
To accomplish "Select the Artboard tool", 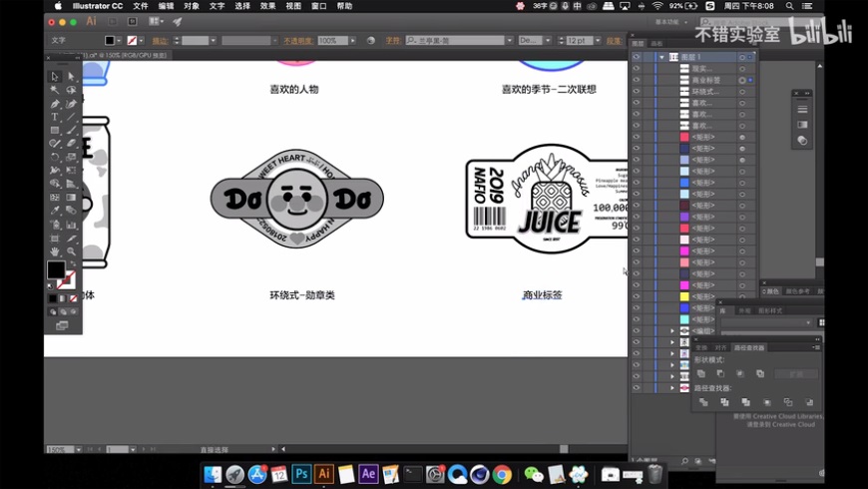I will pyautogui.click(x=54, y=239).
